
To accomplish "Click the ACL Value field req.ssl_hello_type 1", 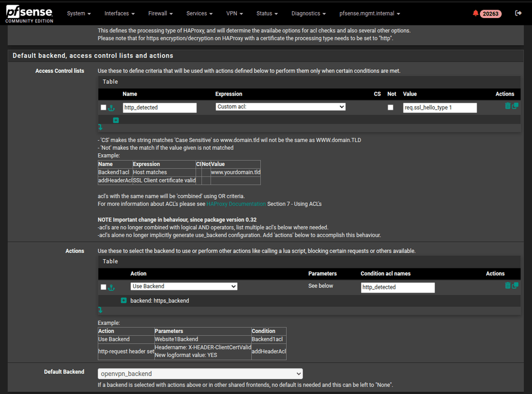I will (440, 108).
